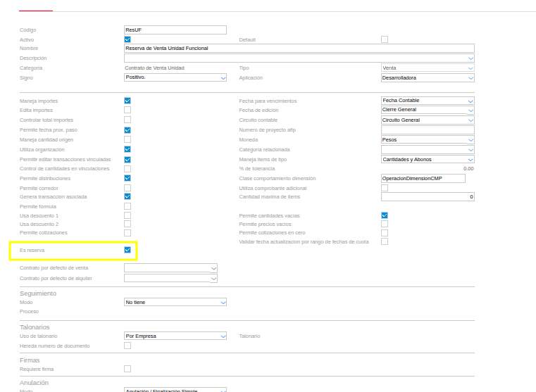Click the Codigo input field
Screen dimensions: 536x392
(x=175, y=30)
